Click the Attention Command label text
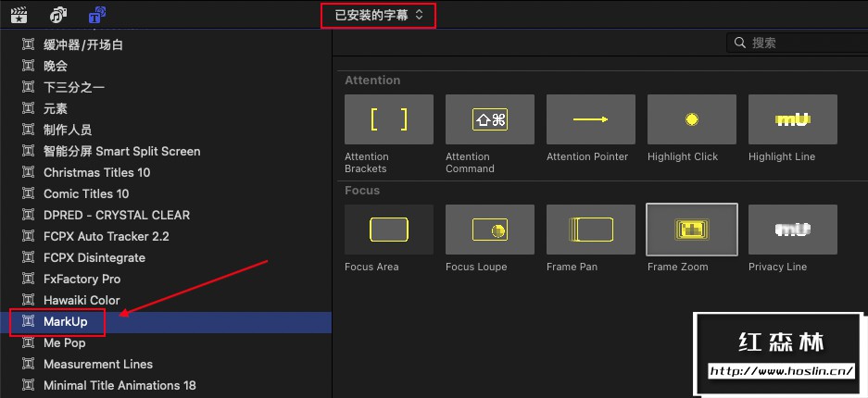The height and width of the screenshot is (398, 868). point(470,163)
